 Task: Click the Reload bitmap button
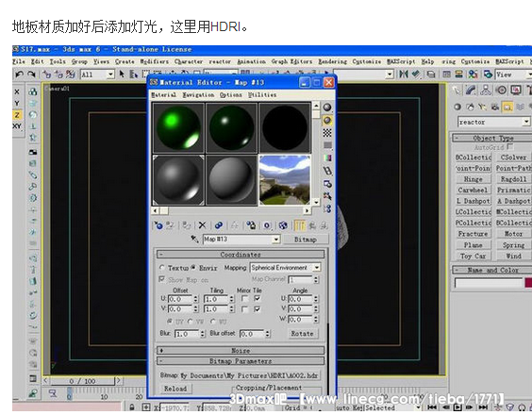175,389
